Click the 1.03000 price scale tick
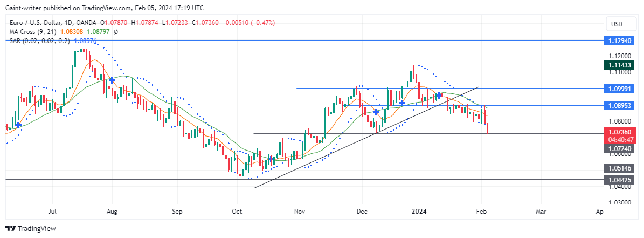The width and height of the screenshot is (644, 238). point(619,202)
